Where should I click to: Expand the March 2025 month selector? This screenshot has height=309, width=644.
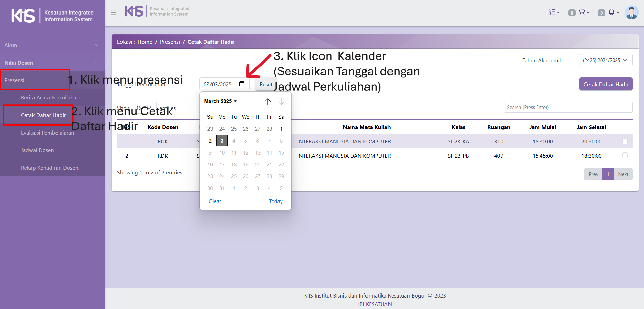(x=220, y=101)
